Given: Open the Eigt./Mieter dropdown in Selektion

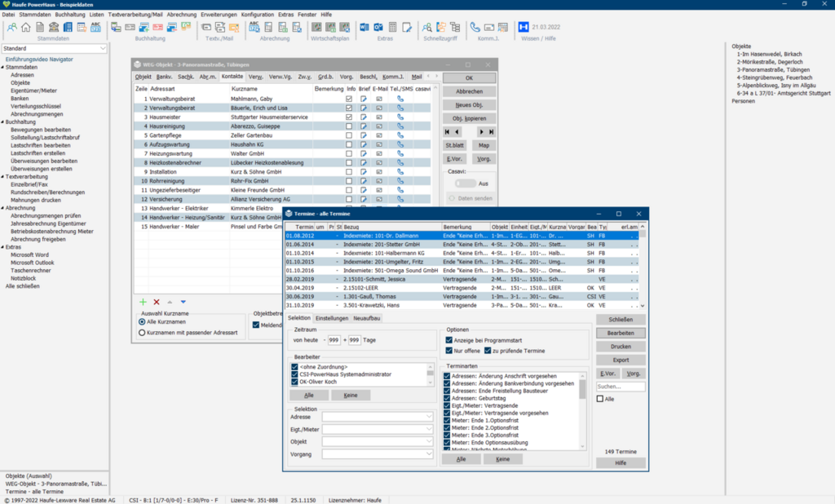Looking at the screenshot, I should pos(429,430).
